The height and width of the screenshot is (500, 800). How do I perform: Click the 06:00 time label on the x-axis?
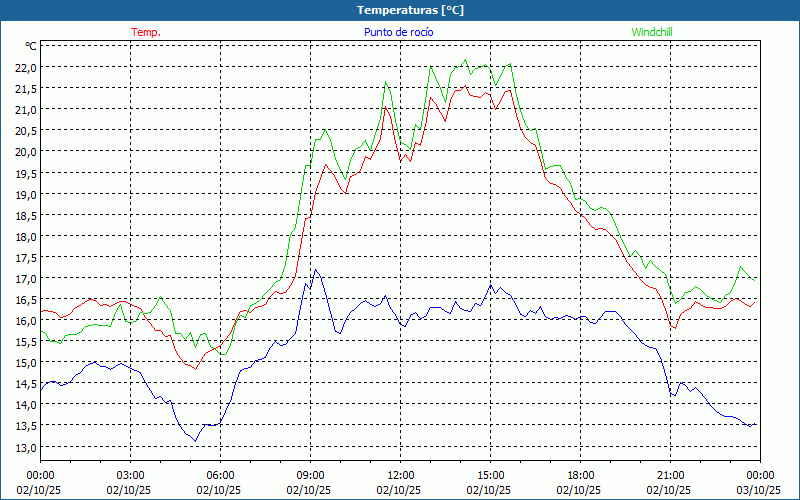[x=220, y=475]
